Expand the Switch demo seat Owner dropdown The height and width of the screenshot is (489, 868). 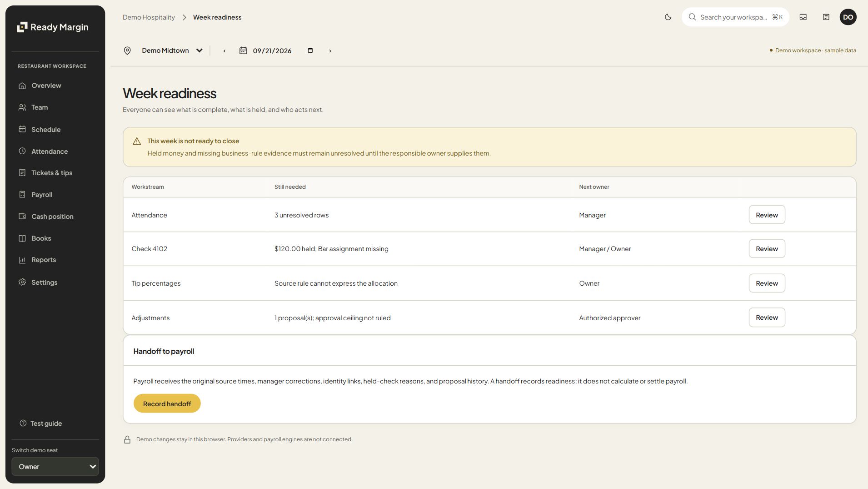[55, 466]
